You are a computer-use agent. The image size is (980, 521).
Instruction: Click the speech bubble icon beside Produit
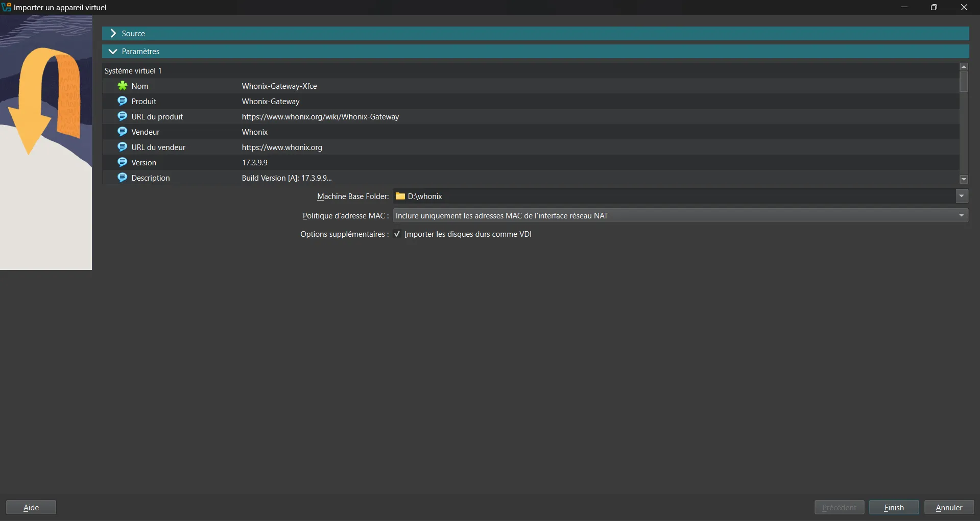(x=123, y=101)
